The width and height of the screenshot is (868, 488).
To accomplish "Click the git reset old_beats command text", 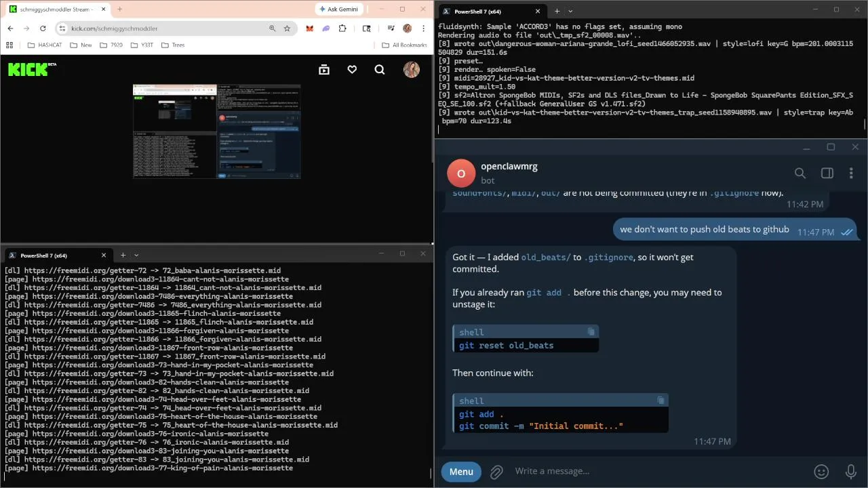I will pos(506,345).
